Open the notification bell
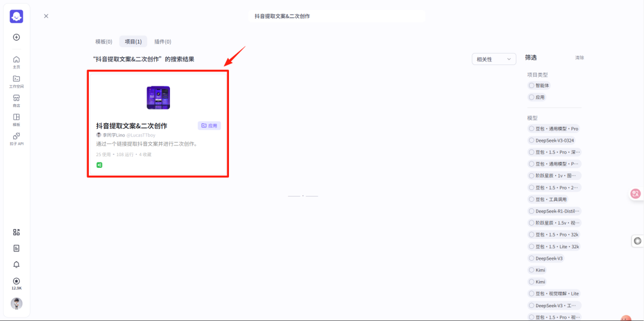Viewport: 644px width, 321px height. pyautogui.click(x=17, y=264)
